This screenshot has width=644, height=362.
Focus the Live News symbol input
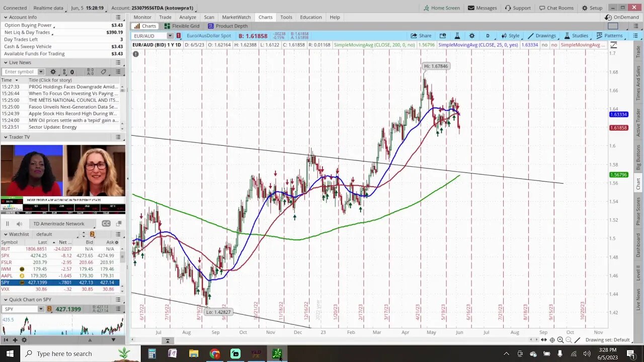(21, 72)
